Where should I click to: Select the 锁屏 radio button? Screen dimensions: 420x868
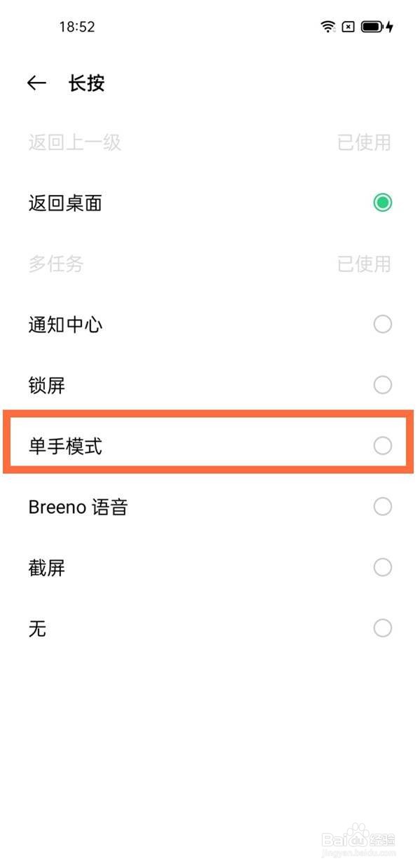click(382, 385)
